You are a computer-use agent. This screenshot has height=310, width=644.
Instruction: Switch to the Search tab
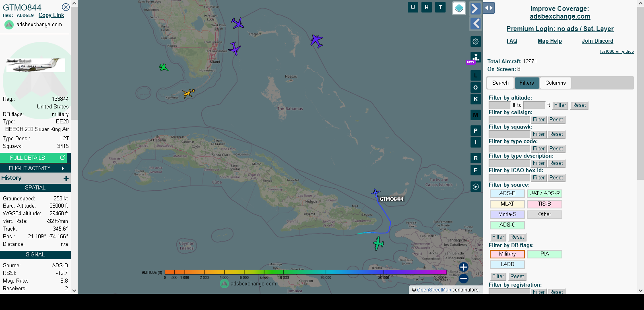point(500,83)
